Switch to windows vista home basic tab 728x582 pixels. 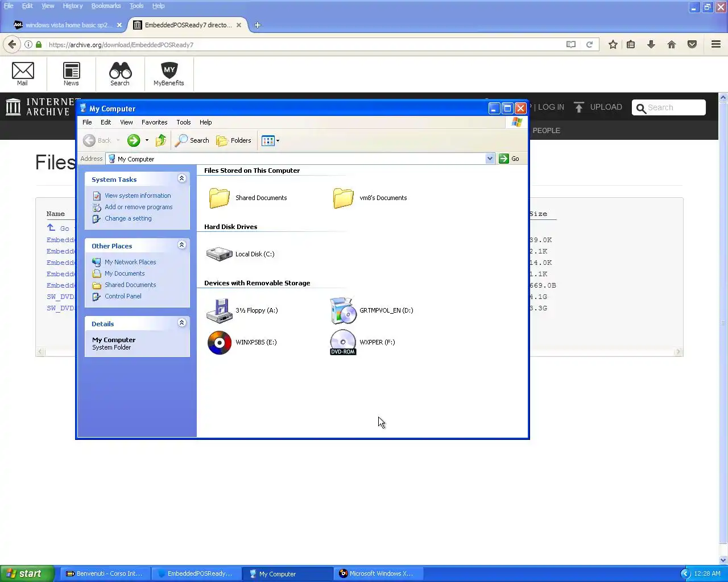68,25
